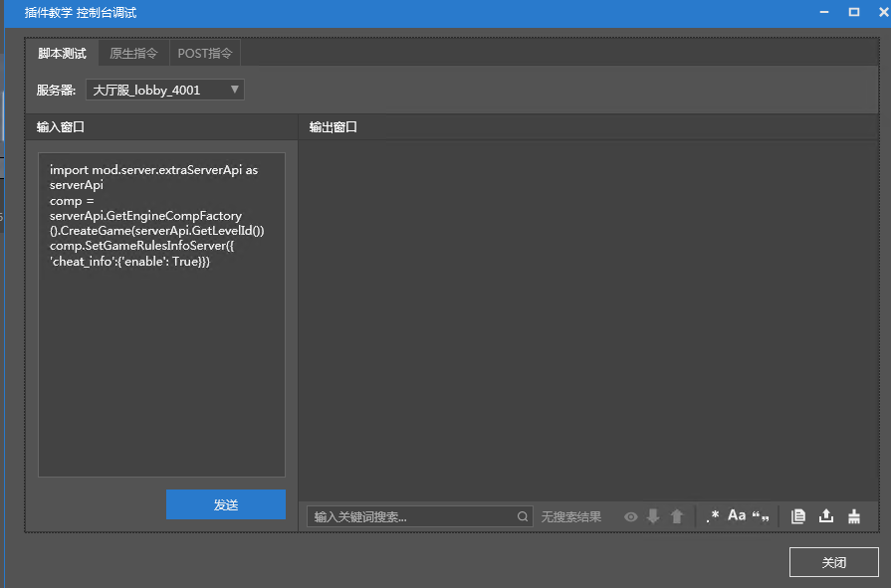Open the server selection dropdown
This screenshot has width=891, height=588.
pos(164,90)
